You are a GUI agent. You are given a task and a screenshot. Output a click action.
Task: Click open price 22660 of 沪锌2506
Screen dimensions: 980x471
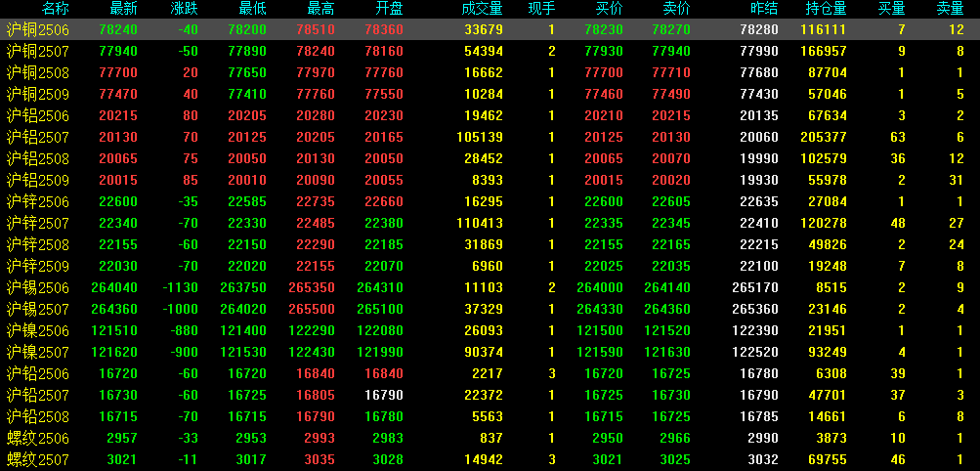(384, 201)
